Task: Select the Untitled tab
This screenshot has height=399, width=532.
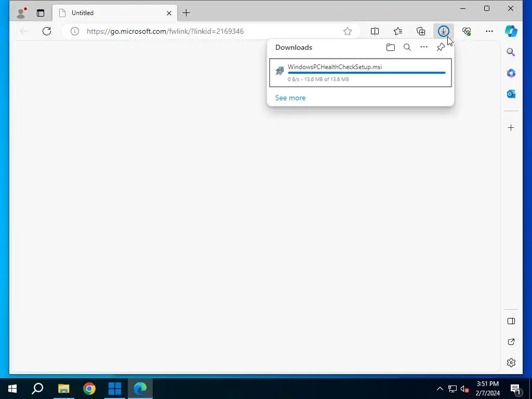Action: tap(115, 13)
